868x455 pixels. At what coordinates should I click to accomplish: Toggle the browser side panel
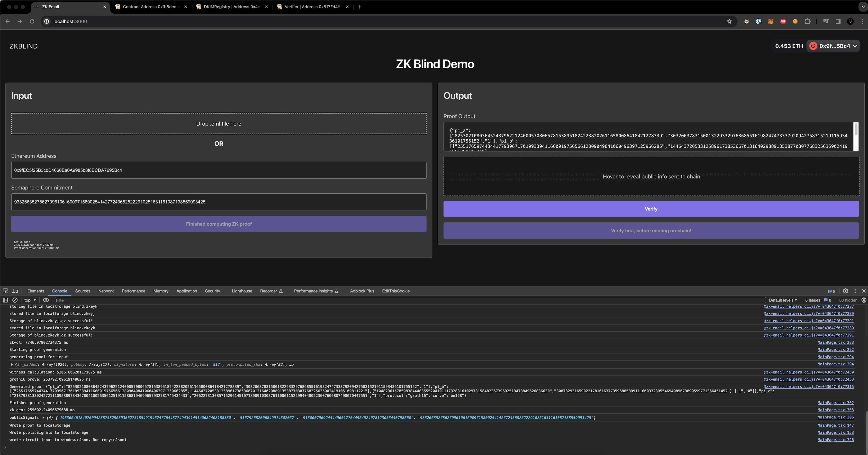[838, 21]
